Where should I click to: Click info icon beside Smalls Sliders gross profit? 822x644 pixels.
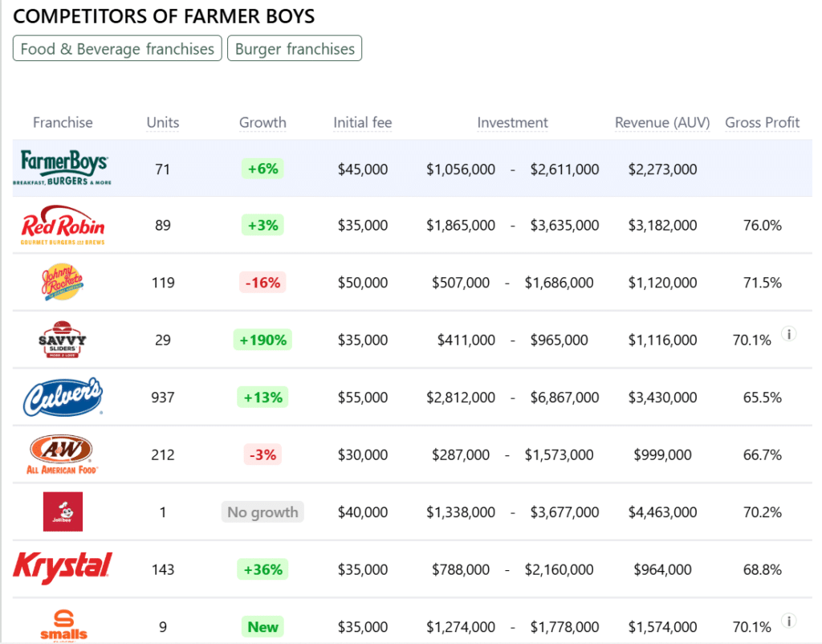(x=789, y=621)
